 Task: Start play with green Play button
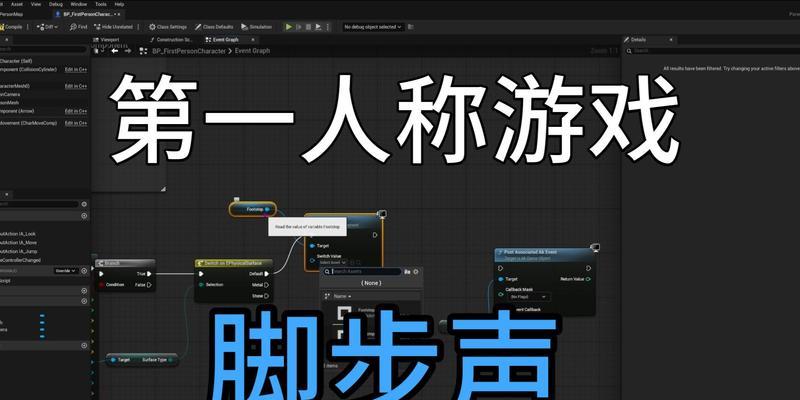click(x=289, y=27)
